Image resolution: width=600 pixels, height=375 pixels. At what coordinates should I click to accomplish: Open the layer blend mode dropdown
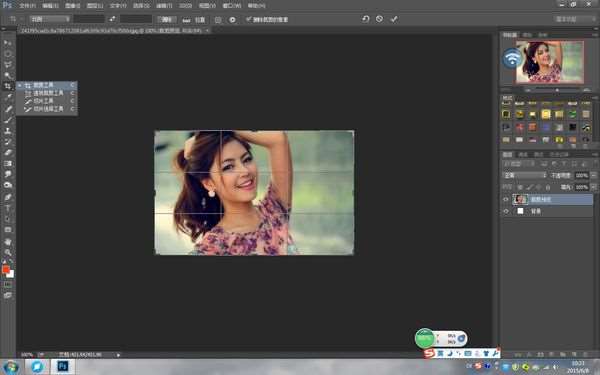click(524, 175)
